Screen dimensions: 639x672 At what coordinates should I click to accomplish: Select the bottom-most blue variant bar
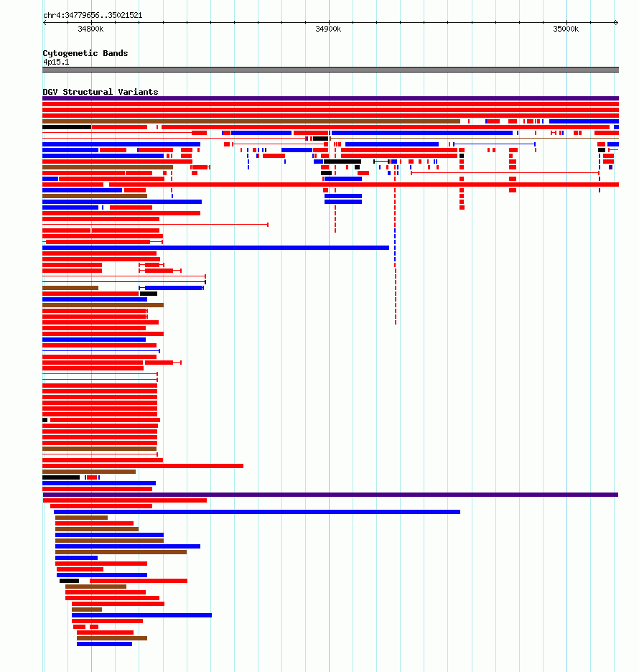pyautogui.click(x=104, y=644)
